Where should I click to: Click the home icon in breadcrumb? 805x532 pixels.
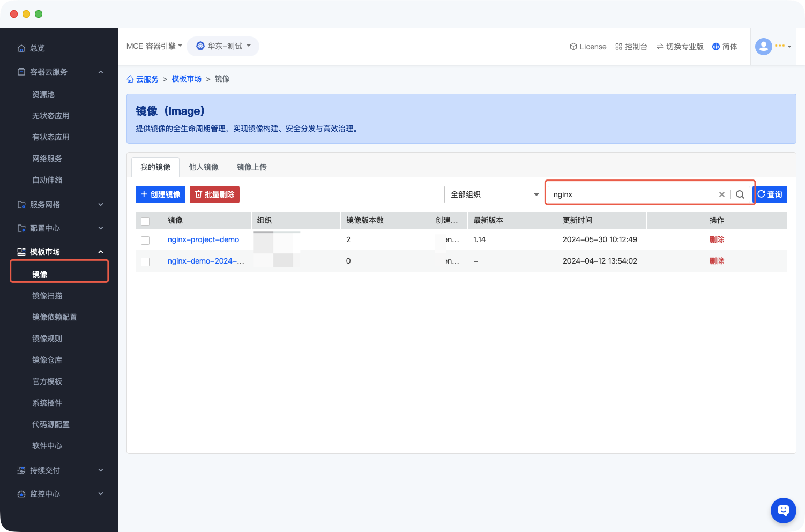130,79
